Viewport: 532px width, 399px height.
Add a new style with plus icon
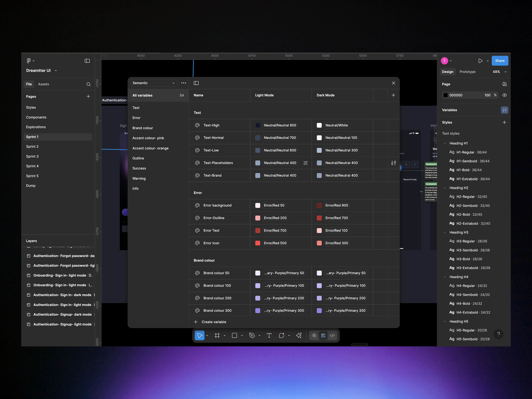click(504, 122)
